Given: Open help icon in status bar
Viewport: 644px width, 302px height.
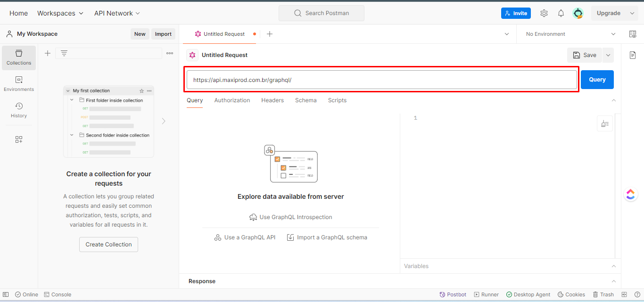Looking at the screenshot, I should [x=636, y=294].
